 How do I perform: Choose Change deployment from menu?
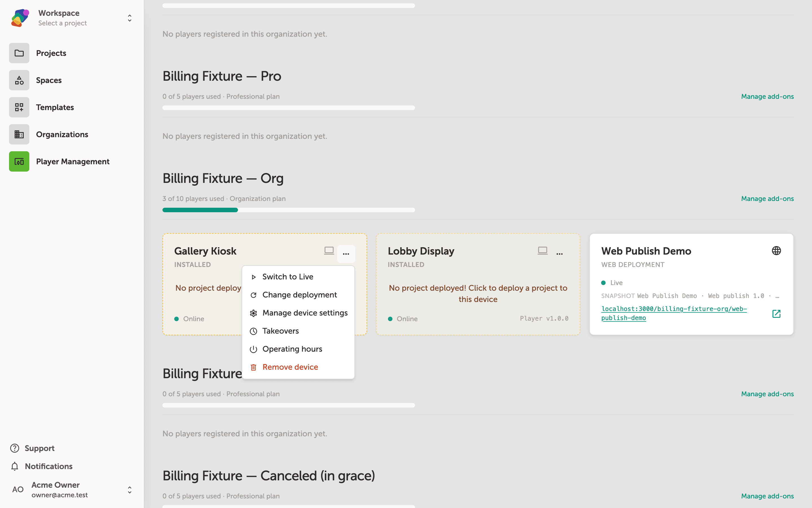(298, 295)
